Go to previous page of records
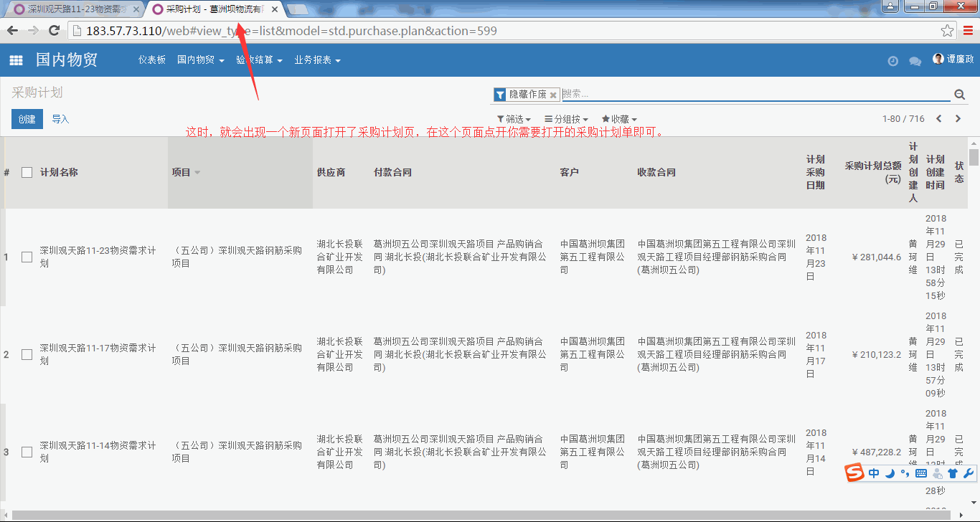This screenshot has width=980, height=522. 938,119
